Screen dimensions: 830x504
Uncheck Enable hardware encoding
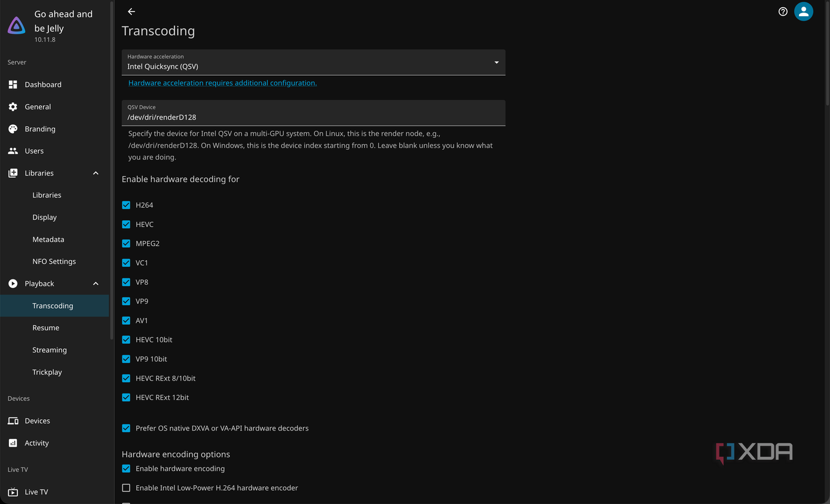126,469
